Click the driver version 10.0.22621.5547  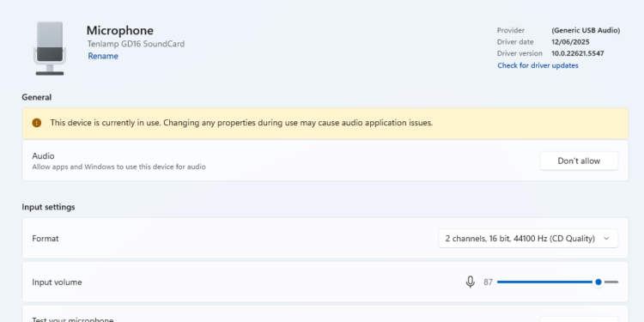tap(578, 53)
